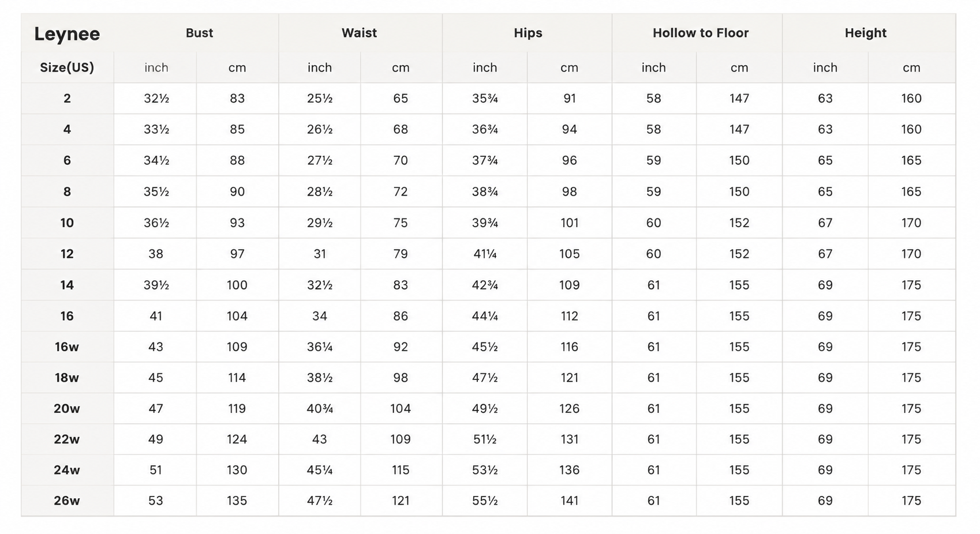980x534 pixels.
Task: Click the Leynee brand title
Action: click(67, 34)
